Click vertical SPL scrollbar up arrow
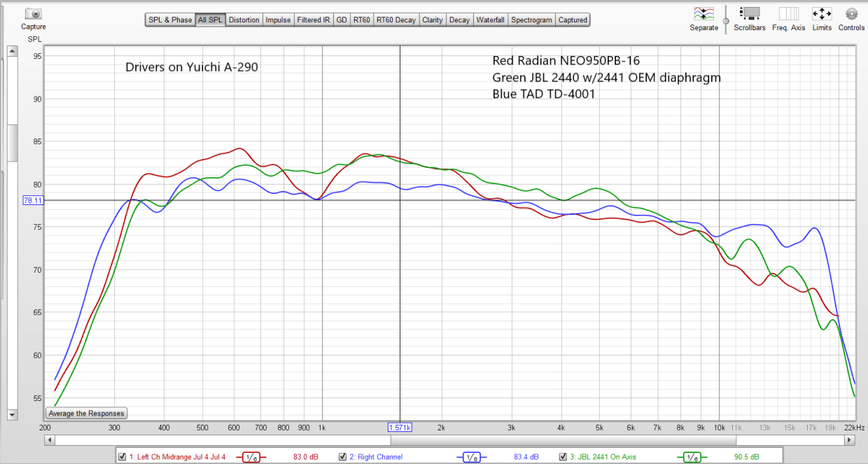868x464 pixels. 12,51
